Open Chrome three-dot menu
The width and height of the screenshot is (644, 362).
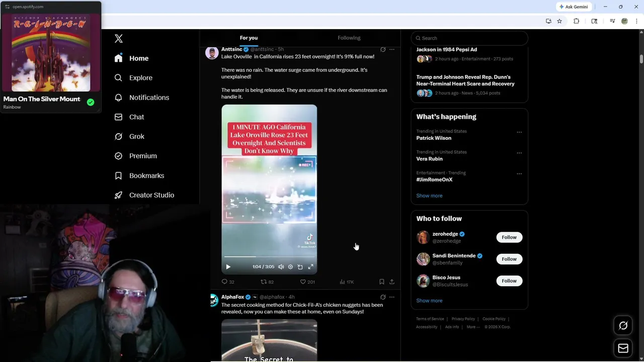[636, 21]
